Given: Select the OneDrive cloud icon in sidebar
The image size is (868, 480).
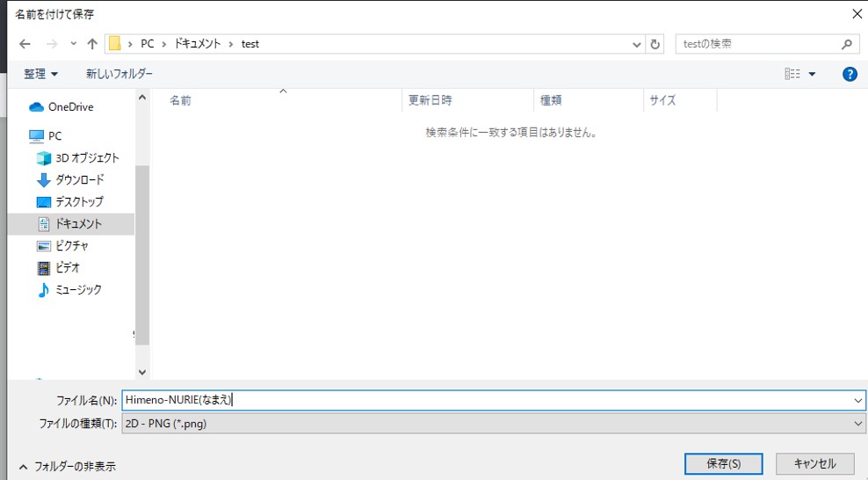Looking at the screenshot, I should 36,107.
